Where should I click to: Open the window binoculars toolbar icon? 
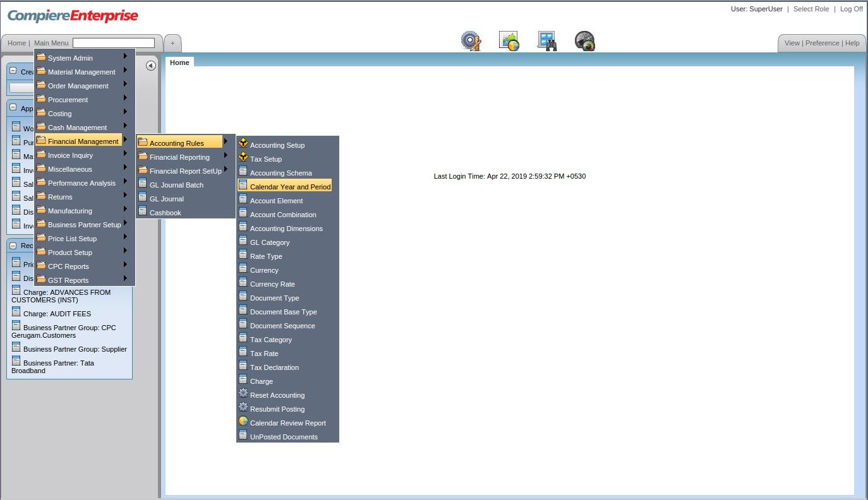point(546,41)
